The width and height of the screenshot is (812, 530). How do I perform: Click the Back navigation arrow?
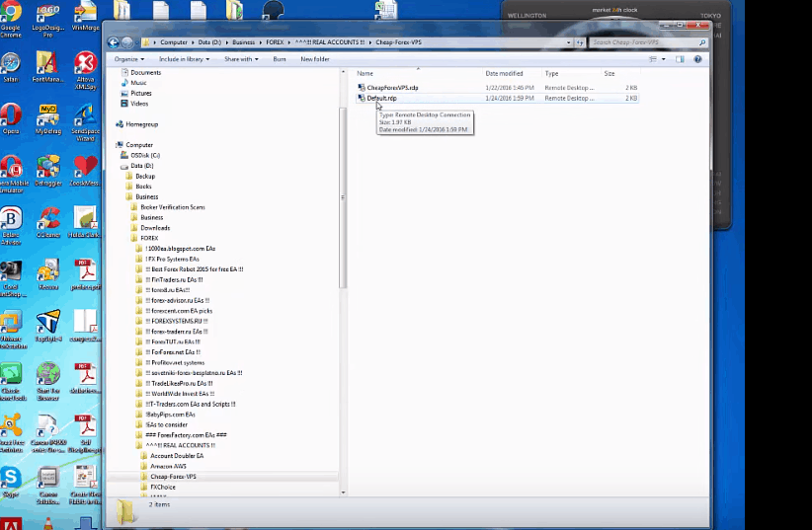(x=114, y=42)
